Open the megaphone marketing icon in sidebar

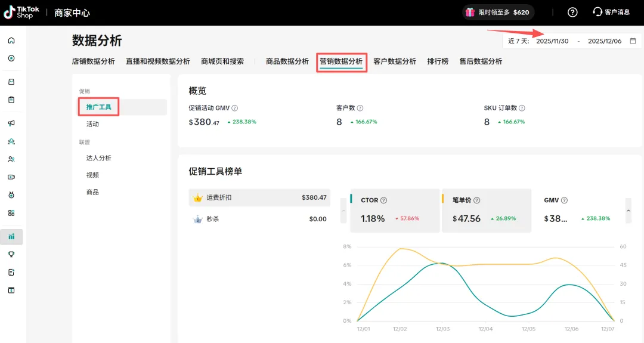11,123
